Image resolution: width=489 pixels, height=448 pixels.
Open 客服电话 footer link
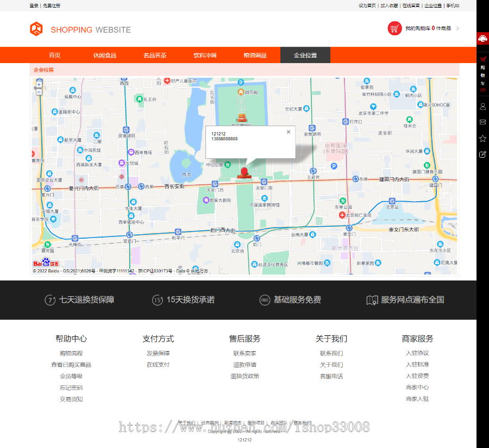point(331,376)
